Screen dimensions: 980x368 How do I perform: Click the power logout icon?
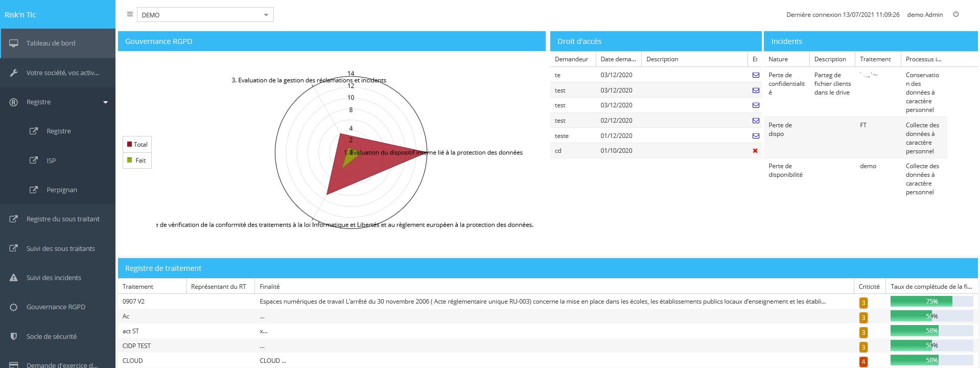(955, 14)
